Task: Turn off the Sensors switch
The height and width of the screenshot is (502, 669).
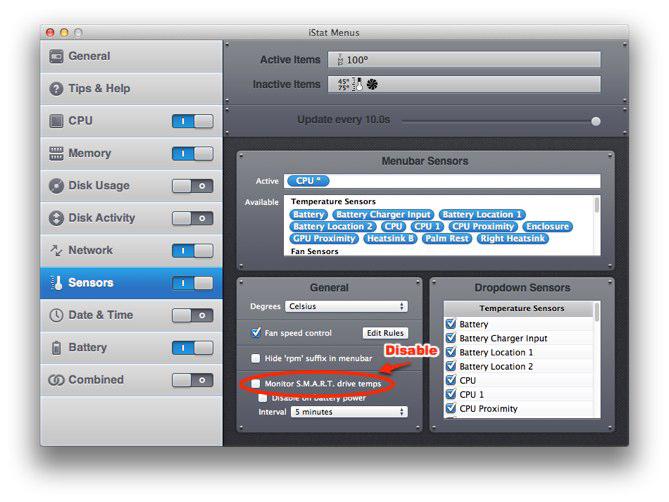Action: click(192, 283)
